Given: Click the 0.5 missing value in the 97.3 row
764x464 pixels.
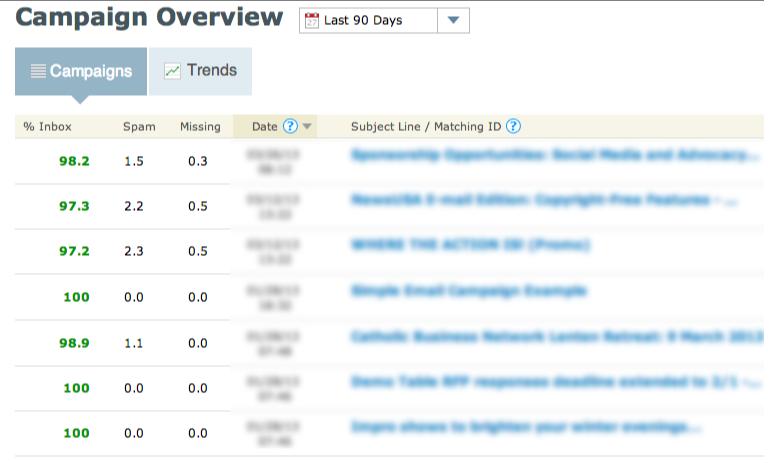Looking at the screenshot, I should point(198,206).
